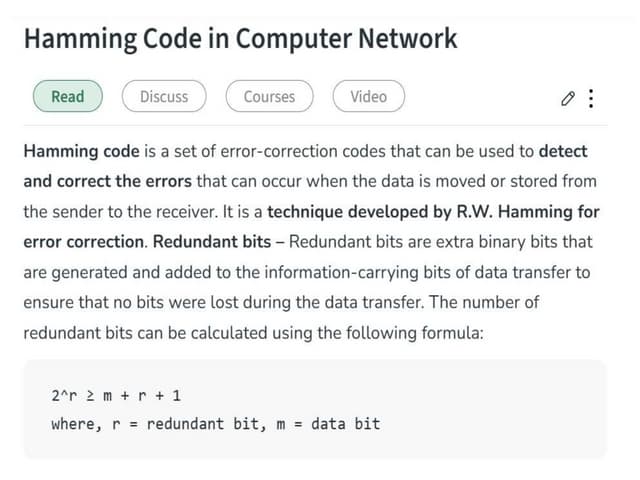Screen dimensions: 640x480
Task: Open the three-dot more options menu
Action: [x=591, y=98]
